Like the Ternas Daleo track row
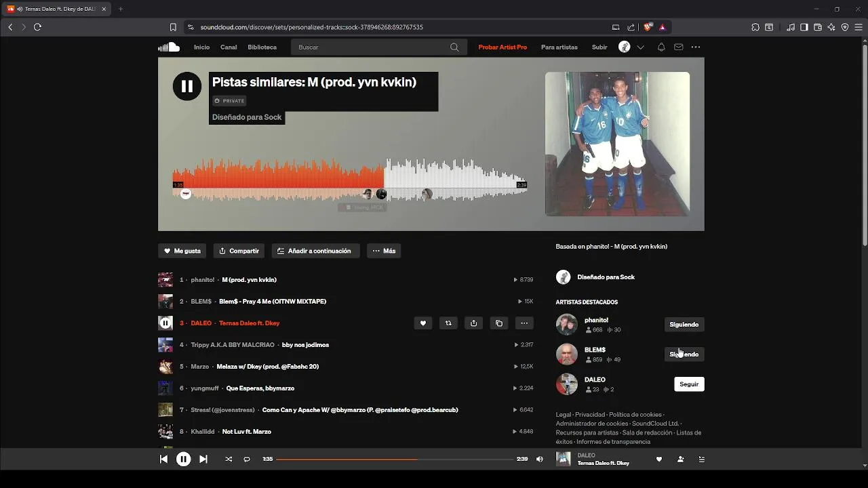This screenshot has width=868, height=488. 423,323
